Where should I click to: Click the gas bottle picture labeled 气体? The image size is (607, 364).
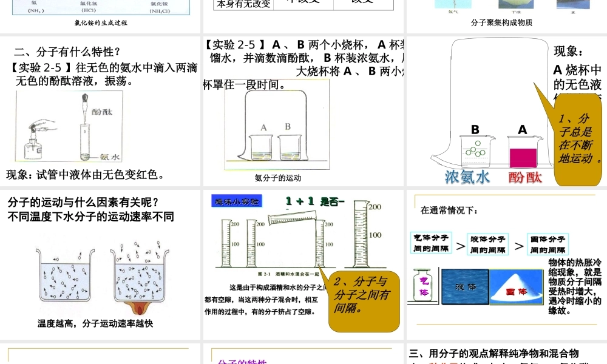424,286
